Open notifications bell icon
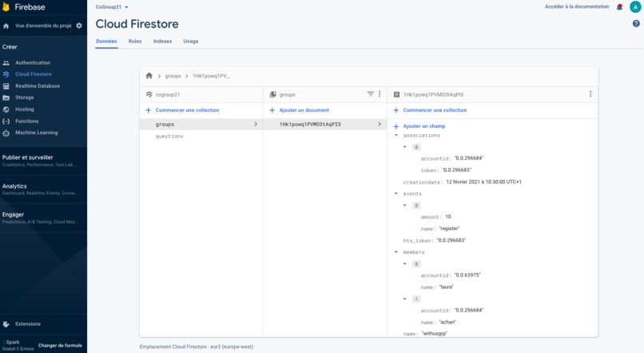Viewport: 644px width, 353px height. tap(619, 7)
